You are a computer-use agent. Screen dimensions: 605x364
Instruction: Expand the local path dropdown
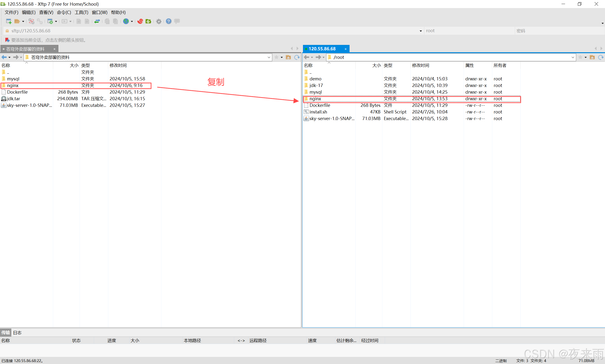click(x=269, y=57)
